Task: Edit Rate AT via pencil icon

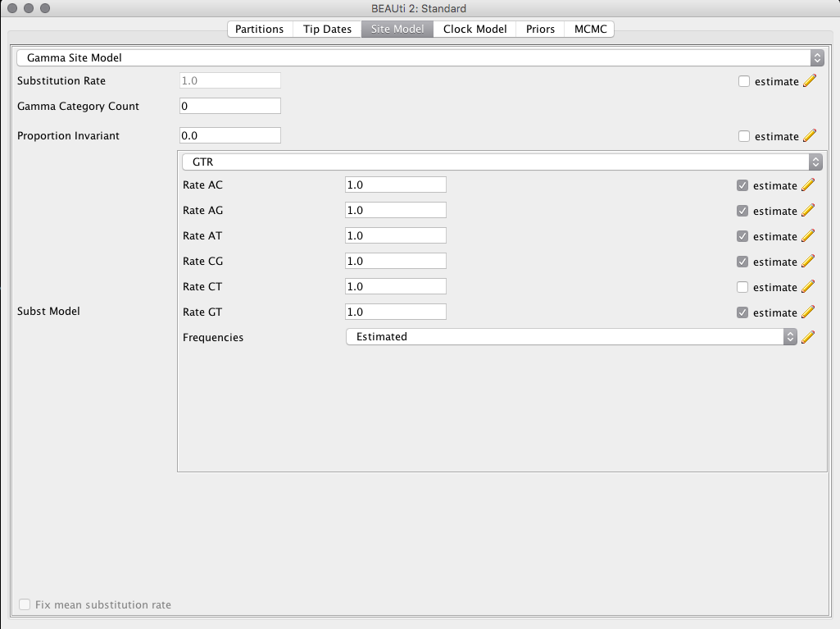Action: pyautogui.click(x=808, y=236)
